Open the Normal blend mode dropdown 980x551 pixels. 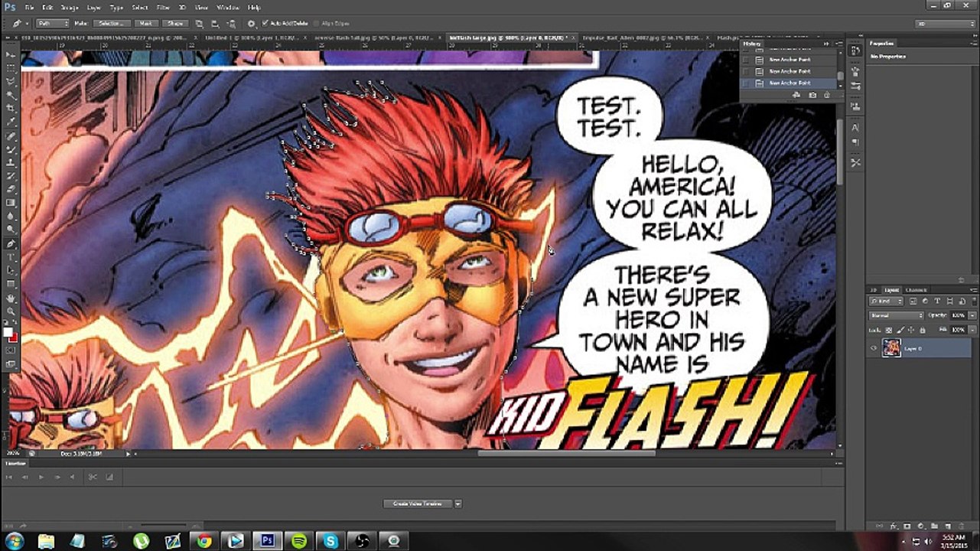pyautogui.click(x=897, y=315)
